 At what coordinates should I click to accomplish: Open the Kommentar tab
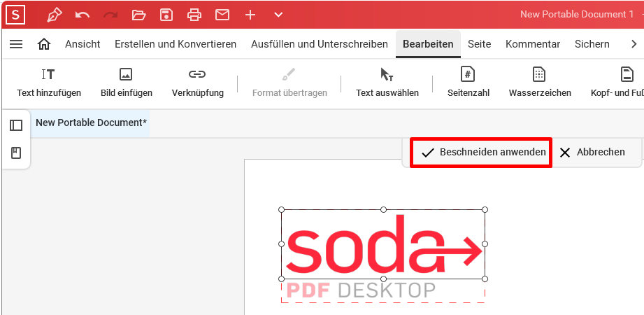[x=533, y=44]
